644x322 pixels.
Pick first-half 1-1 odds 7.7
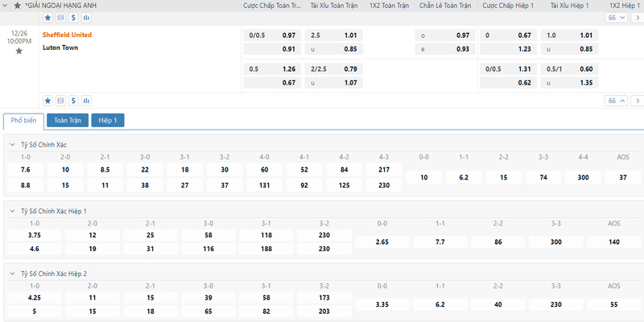point(440,242)
